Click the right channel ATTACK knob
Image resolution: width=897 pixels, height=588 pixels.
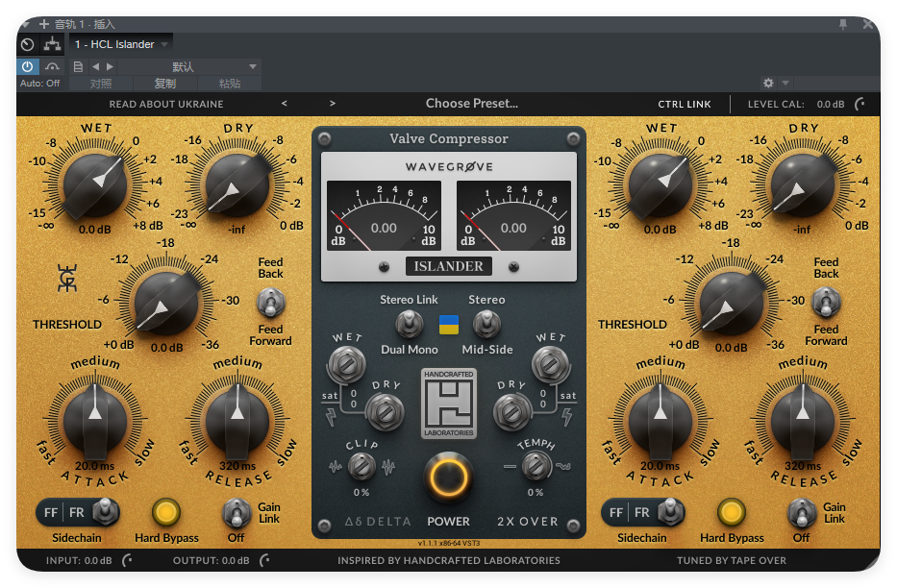[x=660, y=421]
